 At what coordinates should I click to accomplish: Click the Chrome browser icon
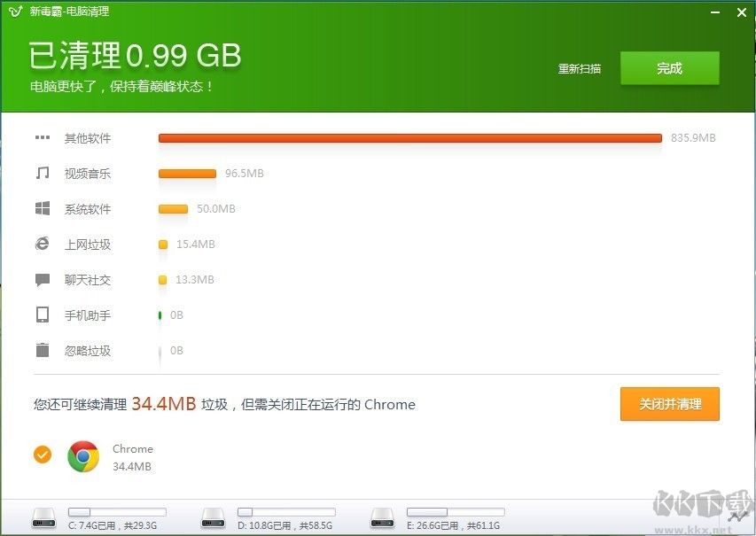(x=82, y=454)
